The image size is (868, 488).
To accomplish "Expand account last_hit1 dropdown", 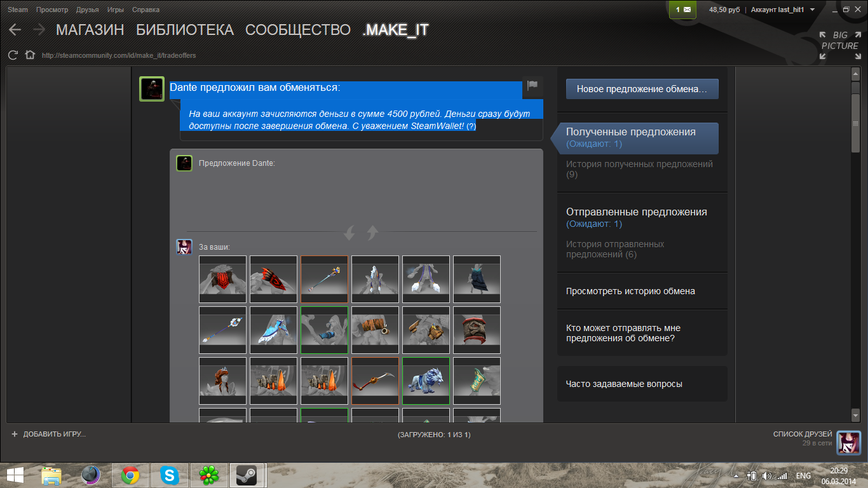I will click(783, 10).
